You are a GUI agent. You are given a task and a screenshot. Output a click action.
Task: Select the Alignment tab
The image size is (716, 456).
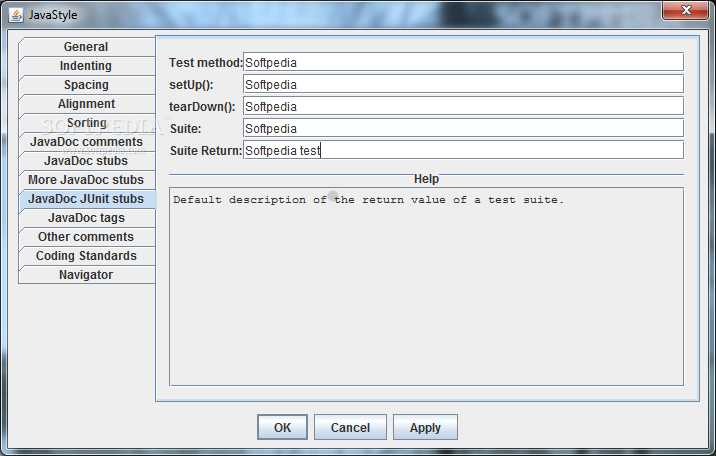click(x=87, y=104)
